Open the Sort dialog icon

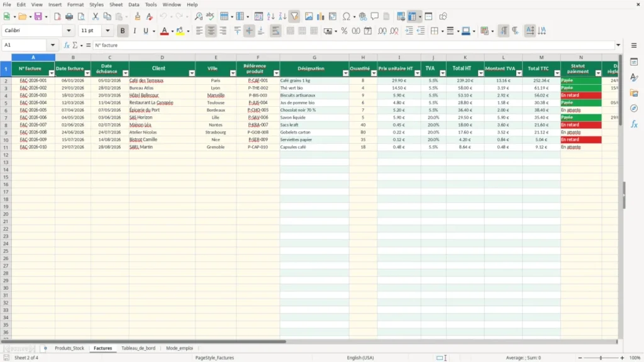click(x=258, y=16)
